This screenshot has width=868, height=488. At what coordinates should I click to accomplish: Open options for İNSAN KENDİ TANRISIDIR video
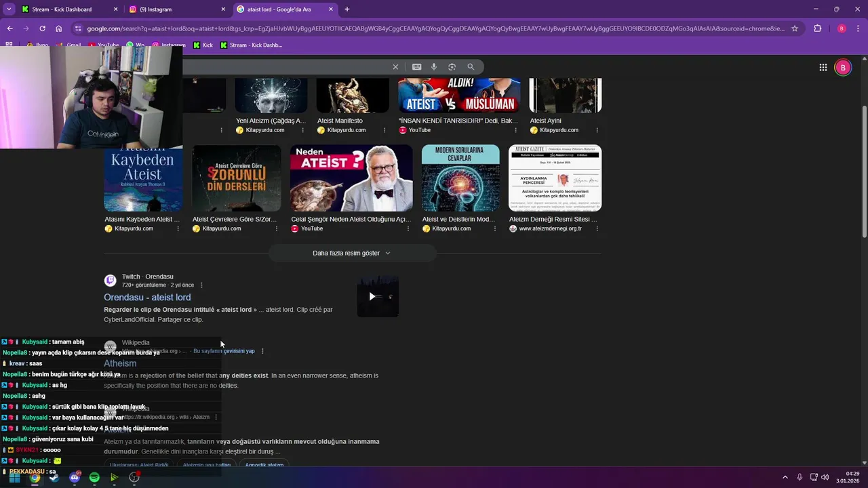(515, 130)
